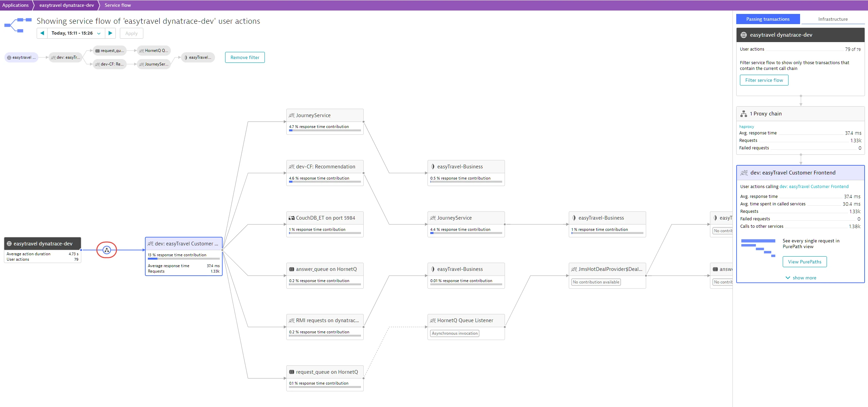Viewport: 868px width, 407px height.
Task: Step to the next time frame with the right arrow
Action: (110, 33)
